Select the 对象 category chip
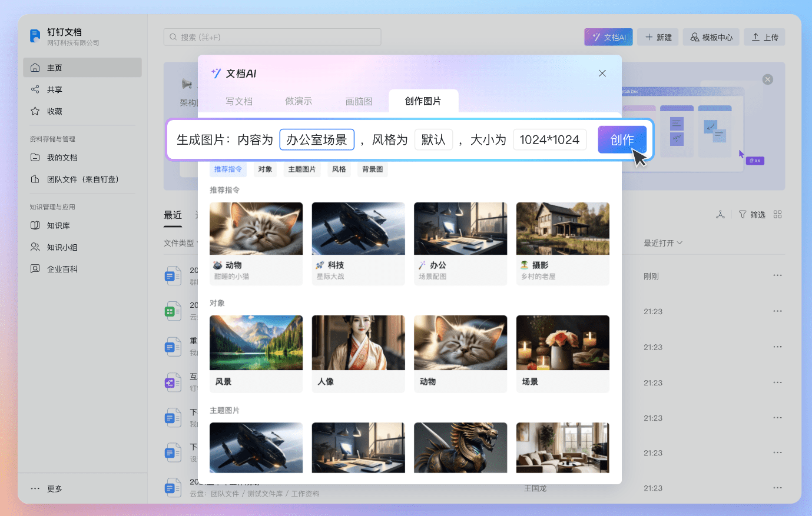The height and width of the screenshot is (516, 812). click(x=265, y=169)
